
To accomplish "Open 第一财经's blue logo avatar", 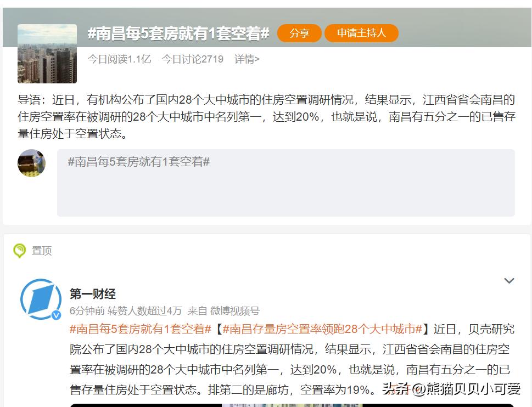I will pyautogui.click(x=40, y=297).
